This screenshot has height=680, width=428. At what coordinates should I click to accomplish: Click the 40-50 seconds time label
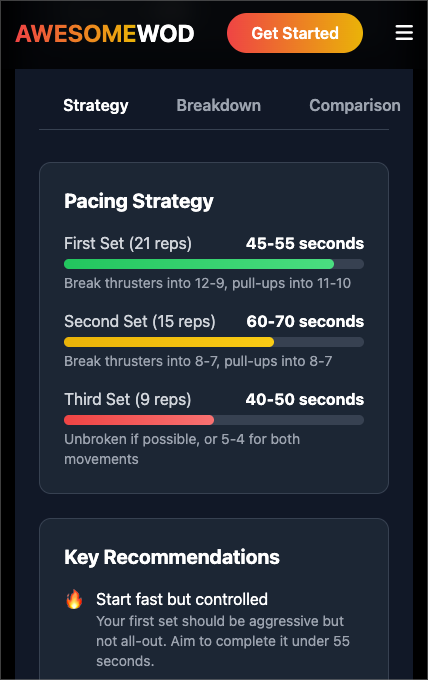(x=305, y=399)
